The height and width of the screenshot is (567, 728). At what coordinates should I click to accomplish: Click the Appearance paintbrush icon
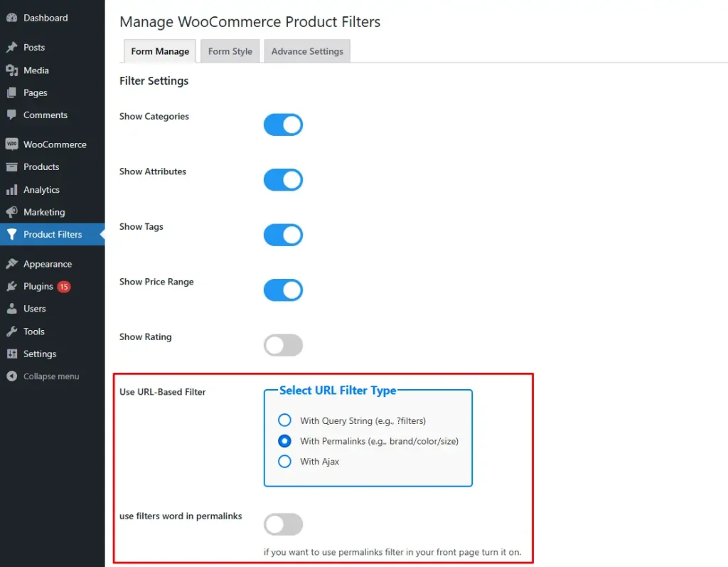tap(11, 264)
